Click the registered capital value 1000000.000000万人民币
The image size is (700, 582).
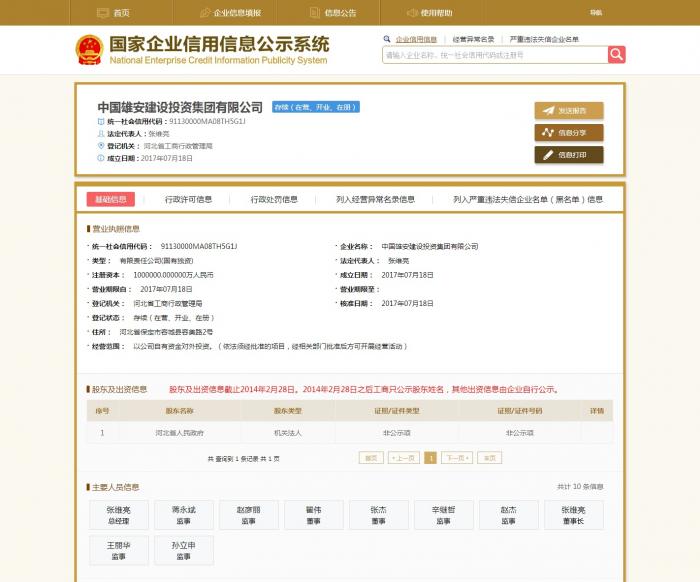(x=173, y=275)
